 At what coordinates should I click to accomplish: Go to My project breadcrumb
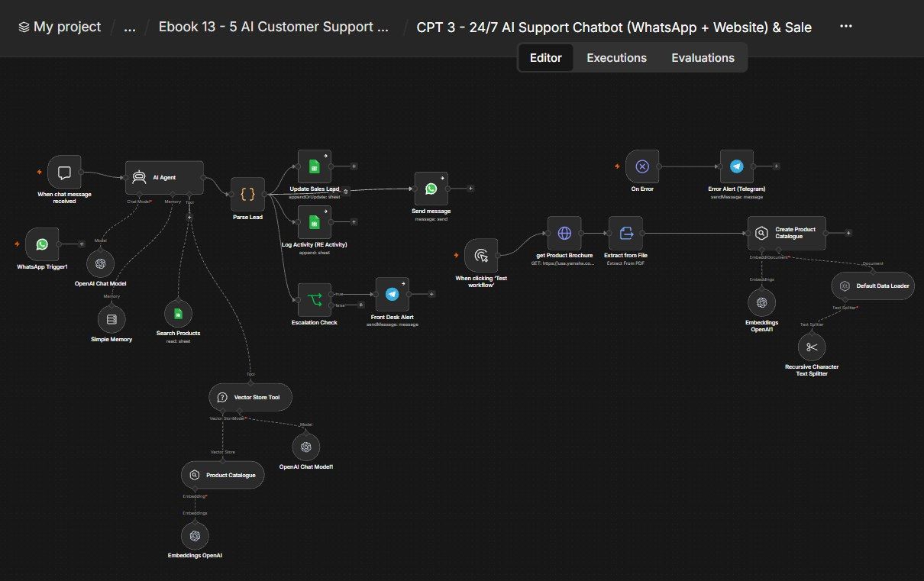pyautogui.click(x=60, y=27)
